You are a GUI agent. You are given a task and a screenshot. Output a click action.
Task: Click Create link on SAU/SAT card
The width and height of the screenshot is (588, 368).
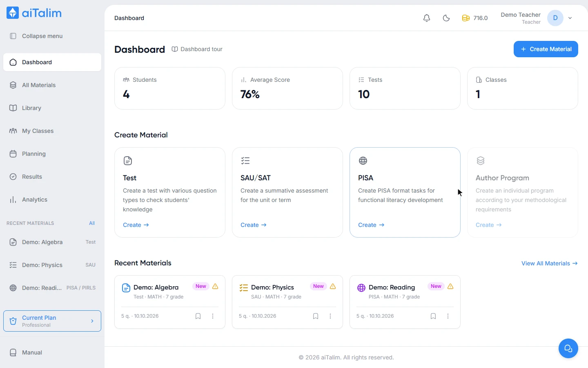click(x=254, y=225)
